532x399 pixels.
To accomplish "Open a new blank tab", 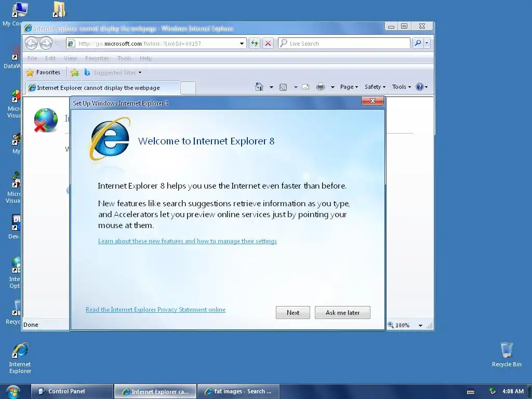I will (x=188, y=88).
